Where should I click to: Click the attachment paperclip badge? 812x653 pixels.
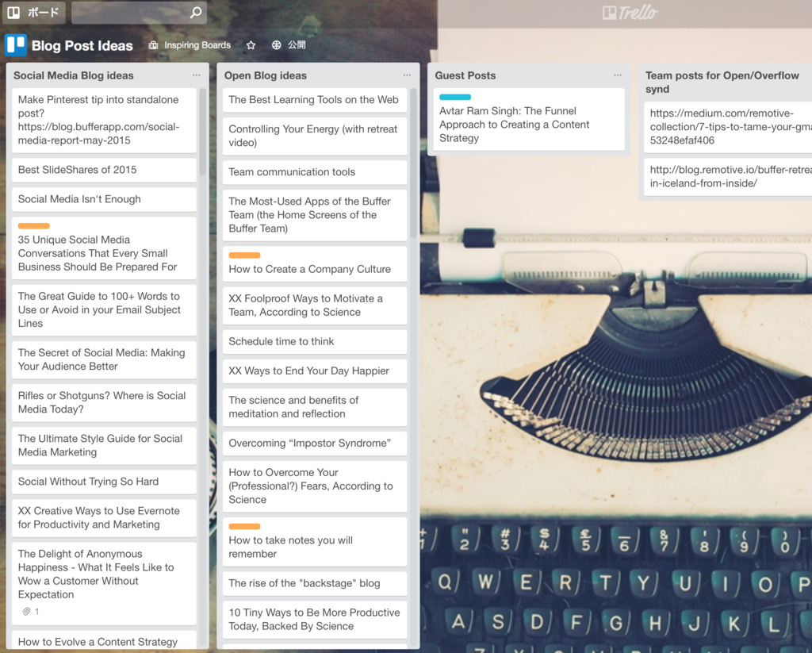[31, 612]
